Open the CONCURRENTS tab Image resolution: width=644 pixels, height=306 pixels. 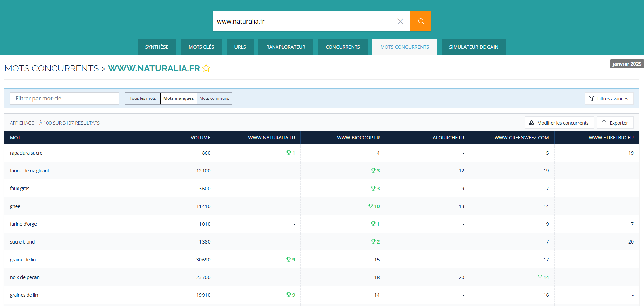pos(343,47)
